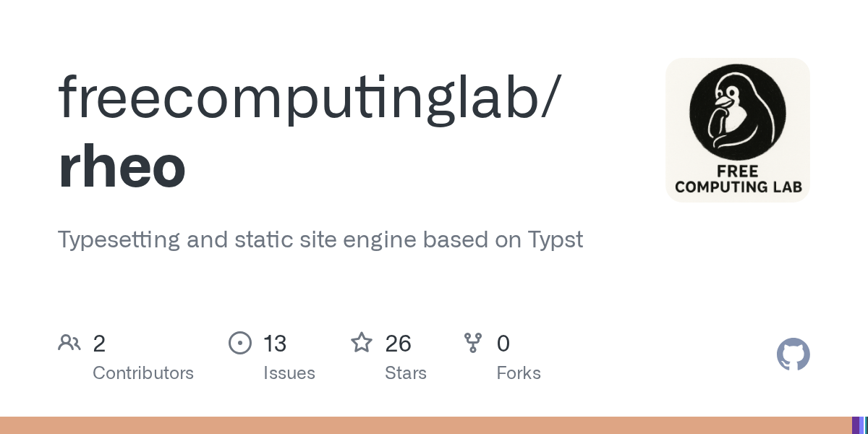Click the GitHub Octocat logo
Image resolution: width=868 pixels, height=434 pixels.
point(793,354)
